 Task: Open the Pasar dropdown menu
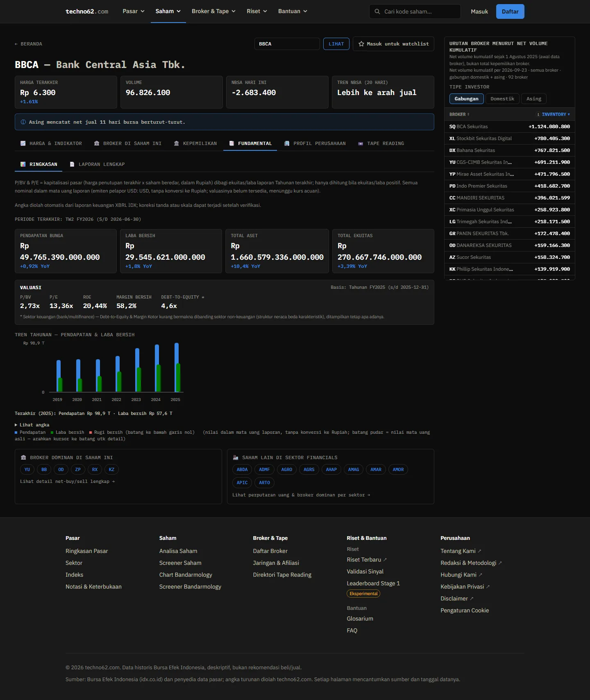tap(134, 11)
